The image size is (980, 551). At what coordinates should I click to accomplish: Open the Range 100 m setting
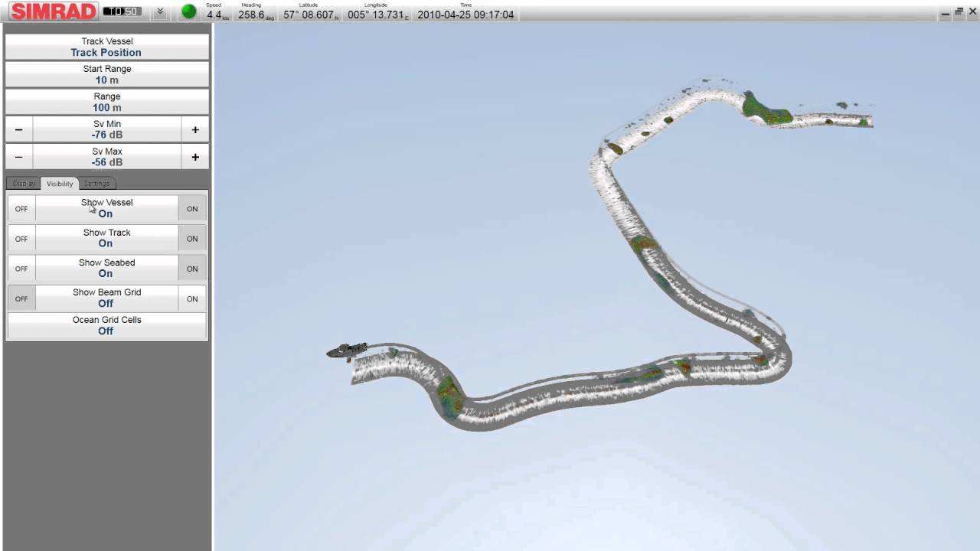[x=106, y=102]
